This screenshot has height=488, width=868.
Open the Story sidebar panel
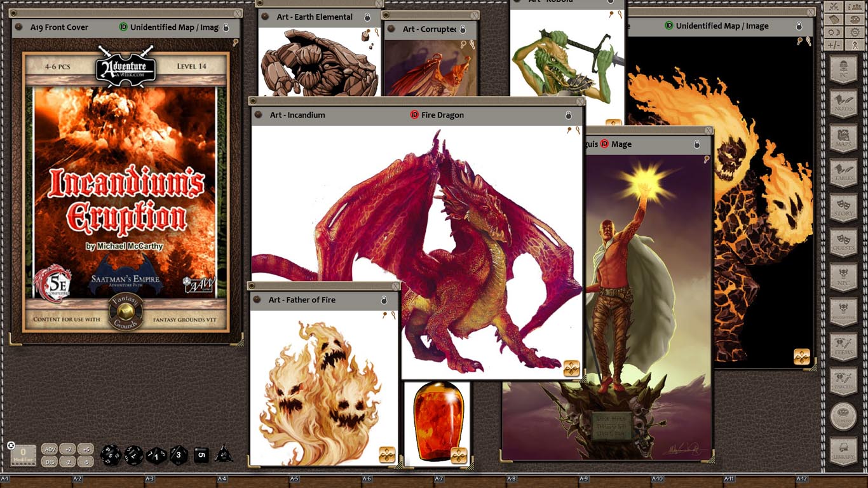point(843,207)
